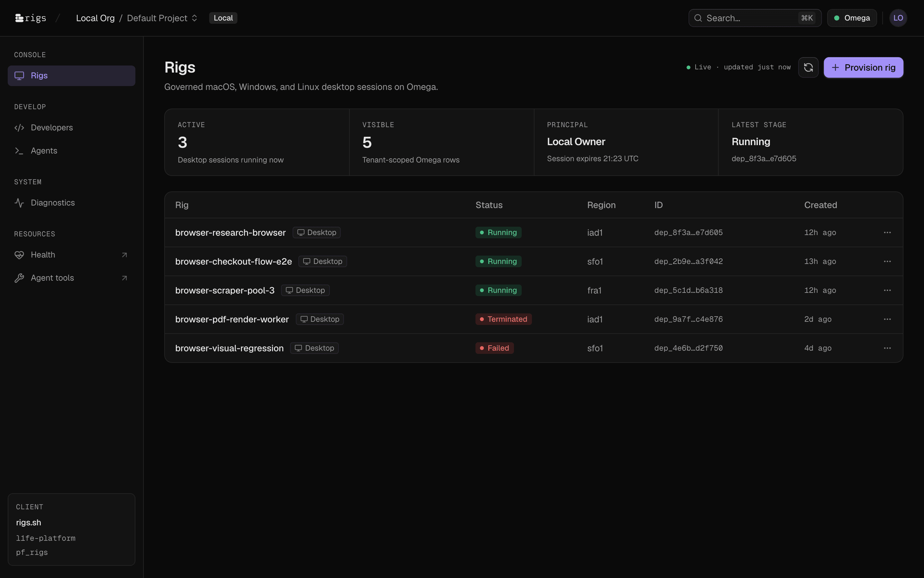Click Desktop badge on browser-checkout-flow-e2e row
This screenshot has width=924, height=578.
pyautogui.click(x=323, y=261)
